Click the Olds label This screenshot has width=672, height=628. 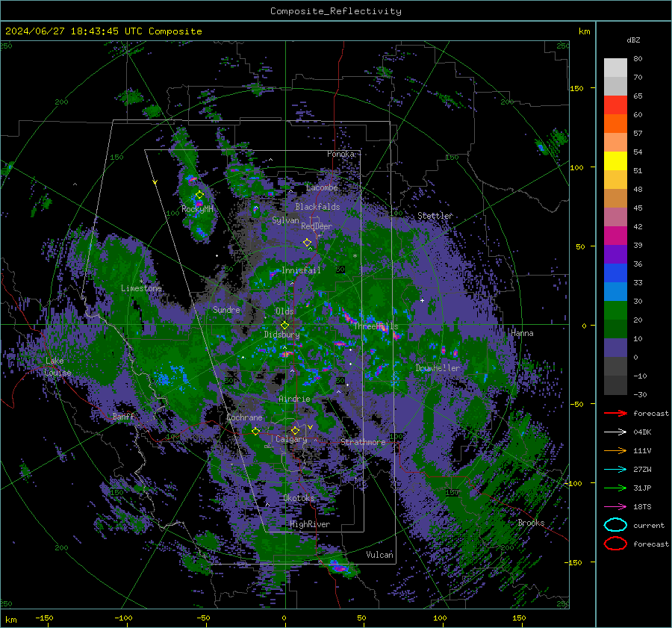tap(284, 311)
